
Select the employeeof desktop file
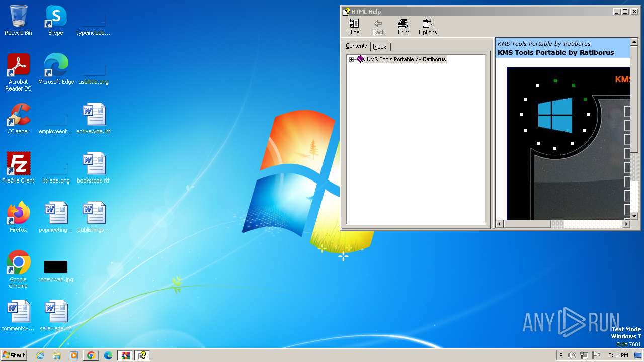tap(56, 121)
